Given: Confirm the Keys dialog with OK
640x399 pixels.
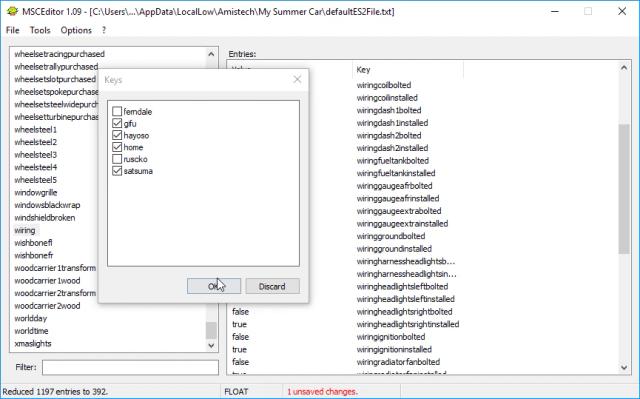Looking at the screenshot, I should click(x=214, y=286).
